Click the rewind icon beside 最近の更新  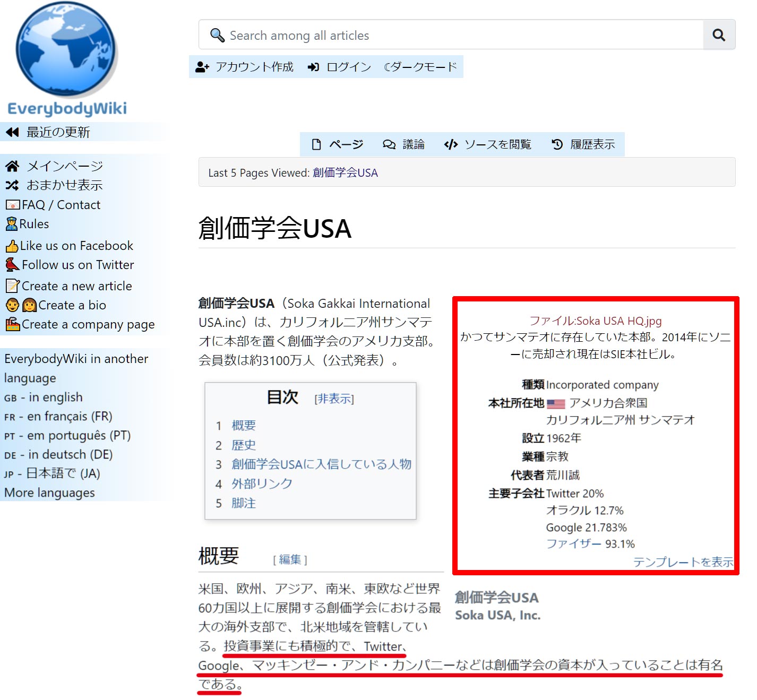pyautogui.click(x=12, y=132)
